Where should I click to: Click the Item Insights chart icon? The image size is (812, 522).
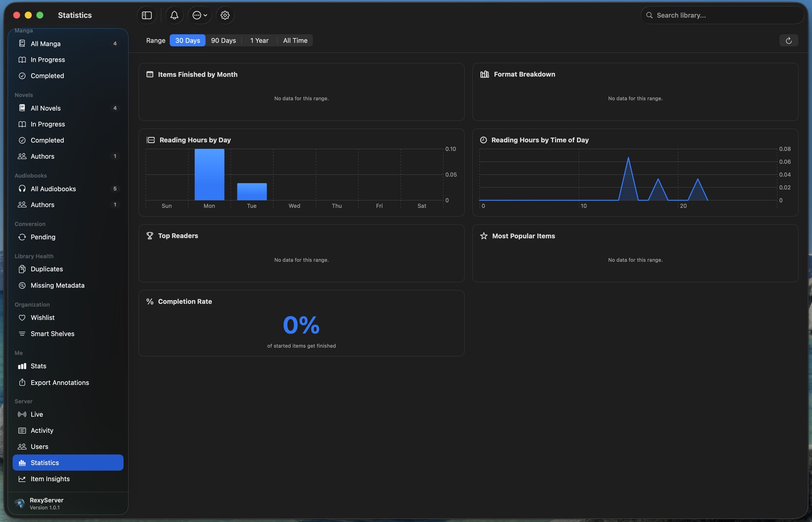(x=22, y=479)
